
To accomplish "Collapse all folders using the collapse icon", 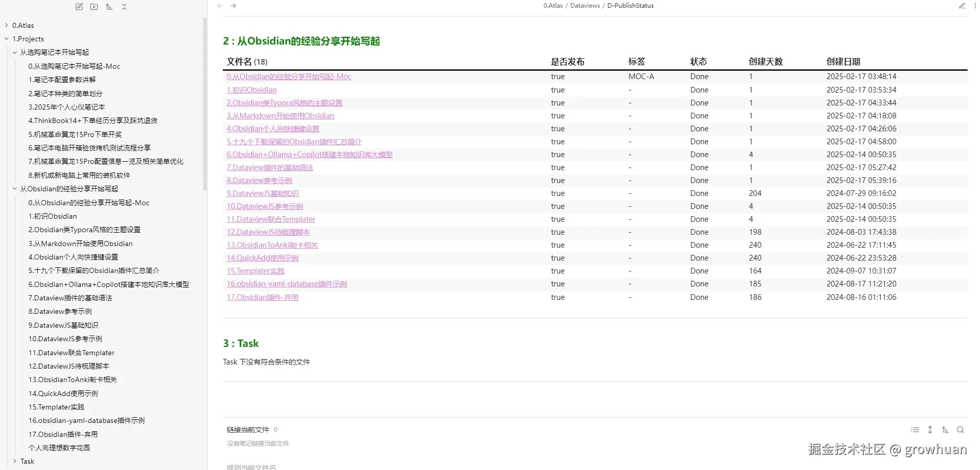I will (x=124, y=7).
